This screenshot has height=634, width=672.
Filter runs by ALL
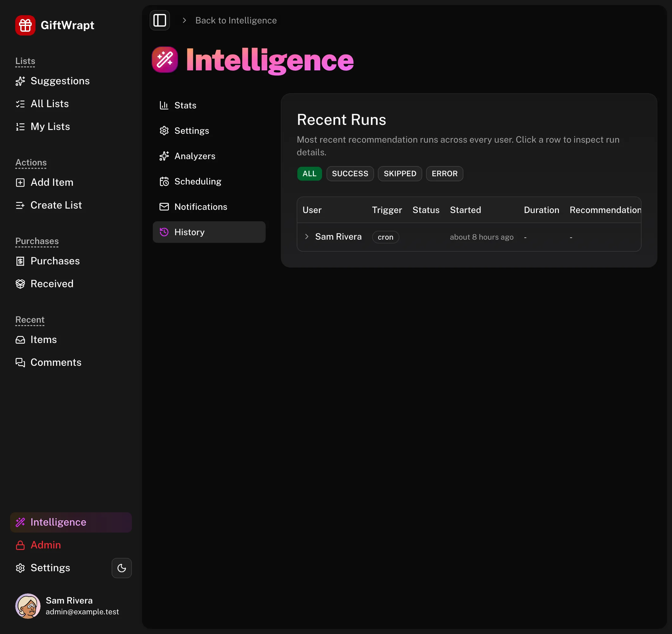[309, 174]
